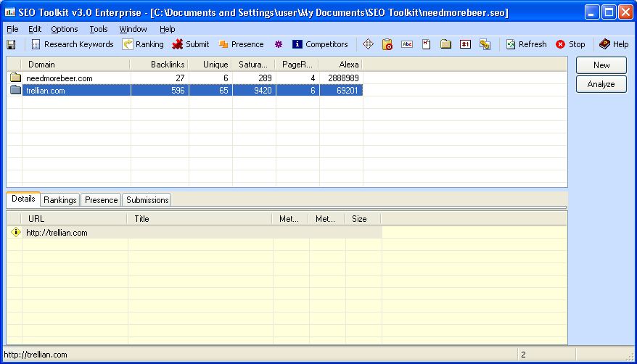
Task: Open the Competitors tool
Action: pyautogui.click(x=320, y=44)
